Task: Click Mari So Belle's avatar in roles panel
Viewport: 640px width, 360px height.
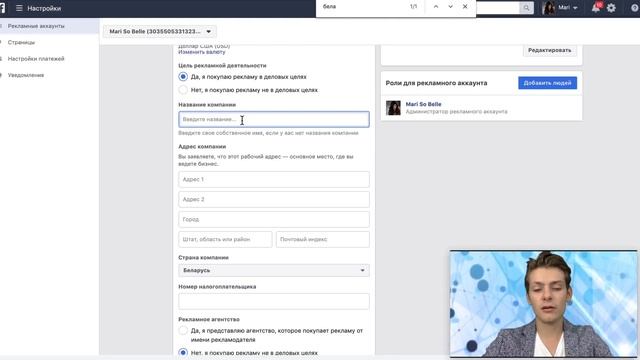Action: [x=393, y=108]
